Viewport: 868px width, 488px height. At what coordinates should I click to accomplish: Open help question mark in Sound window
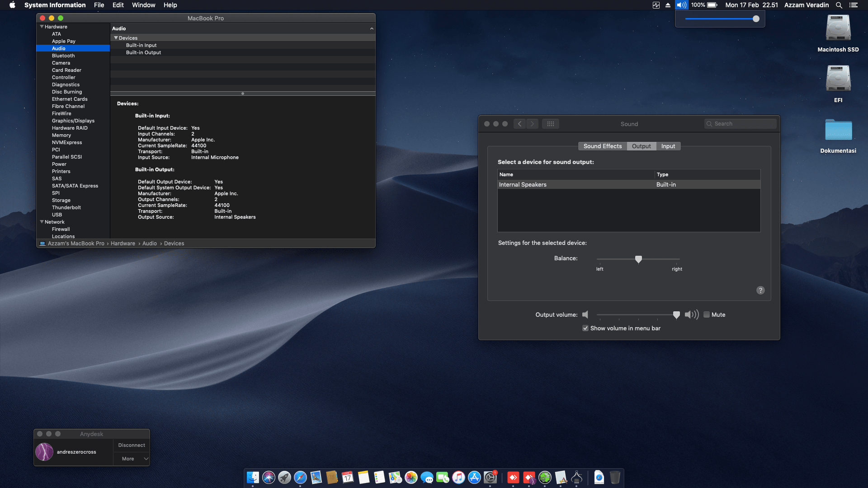[x=760, y=290]
